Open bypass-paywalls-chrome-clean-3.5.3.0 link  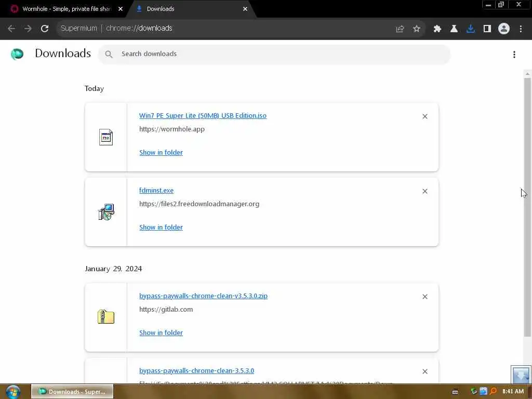pos(196,370)
